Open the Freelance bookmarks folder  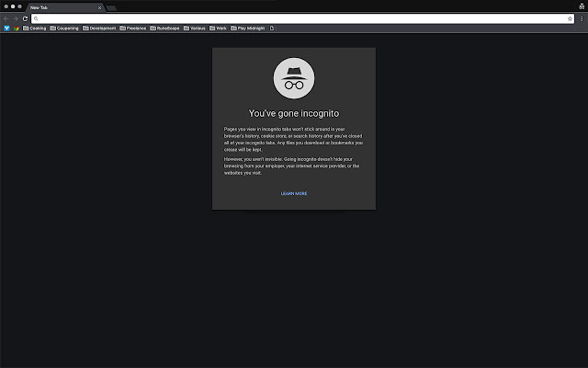click(133, 29)
